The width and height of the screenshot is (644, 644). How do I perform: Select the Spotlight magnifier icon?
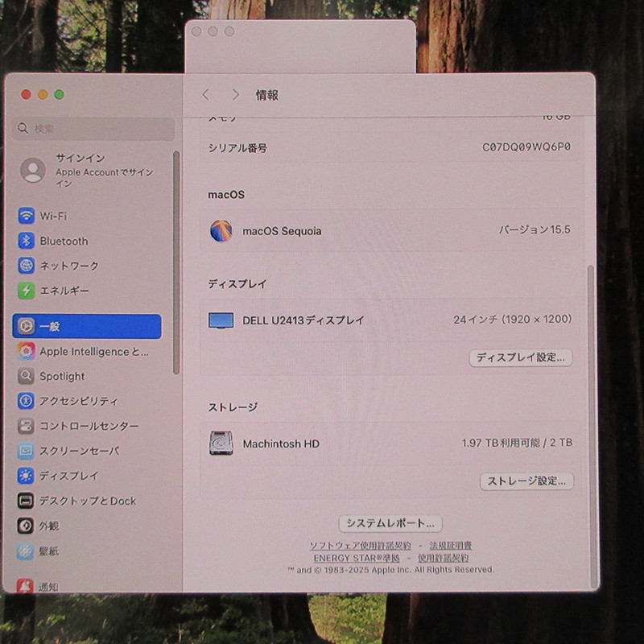coord(27,376)
